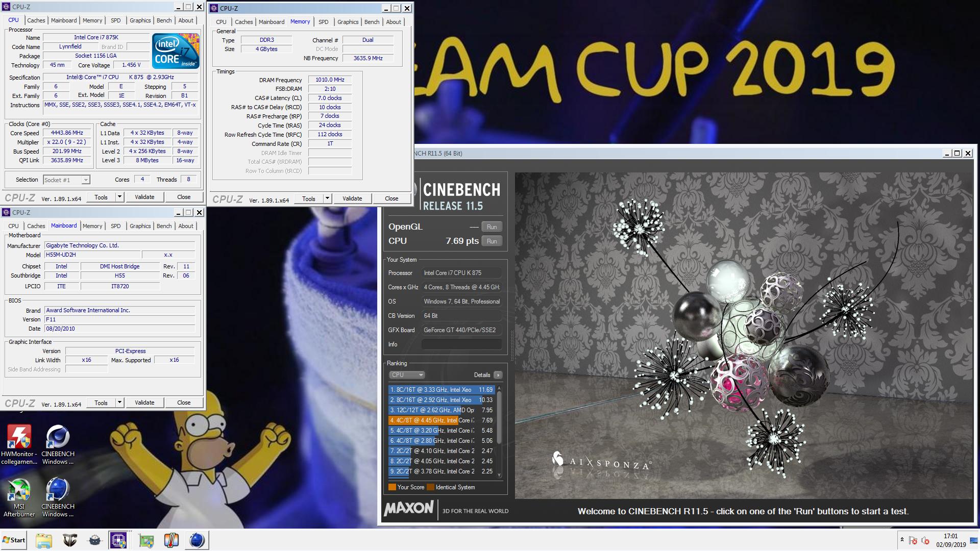The image size is (980, 551).
Task: Select the MSI Afterburner desktop shortcut
Action: pyautogui.click(x=19, y=497)
